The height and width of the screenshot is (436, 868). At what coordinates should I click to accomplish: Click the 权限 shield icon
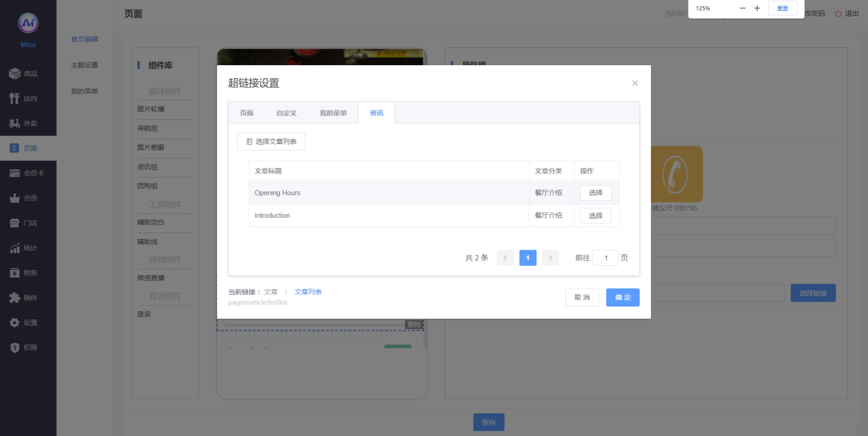tap(14, 348)
